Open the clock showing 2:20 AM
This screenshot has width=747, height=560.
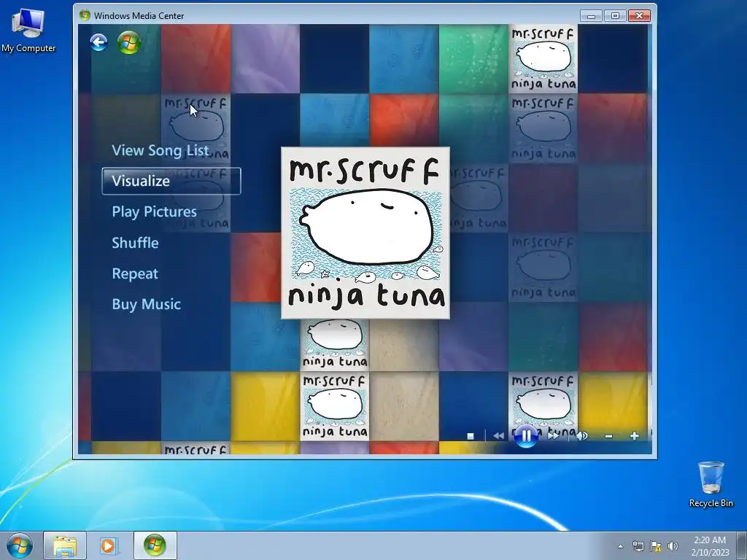710,546
